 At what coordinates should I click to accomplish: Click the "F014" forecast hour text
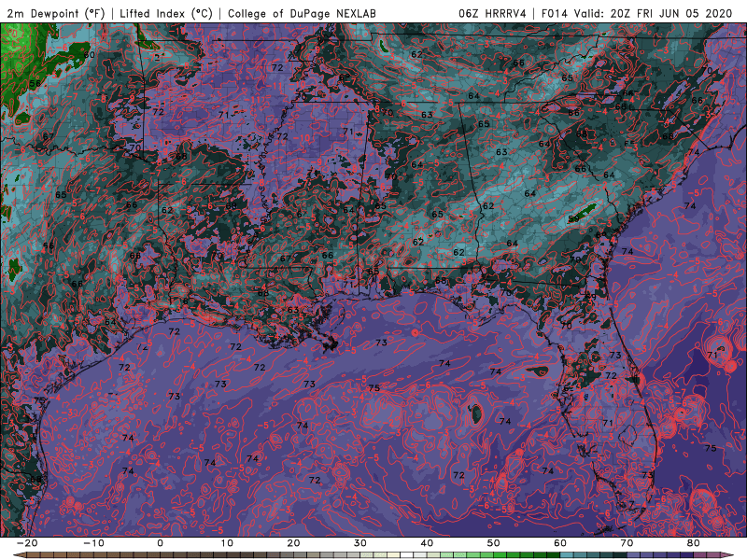[x=555, y=13]
